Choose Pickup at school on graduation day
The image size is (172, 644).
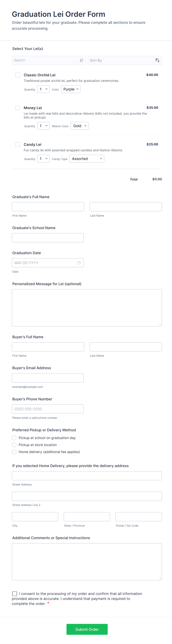pyautogui.click(x=14, y=438)
